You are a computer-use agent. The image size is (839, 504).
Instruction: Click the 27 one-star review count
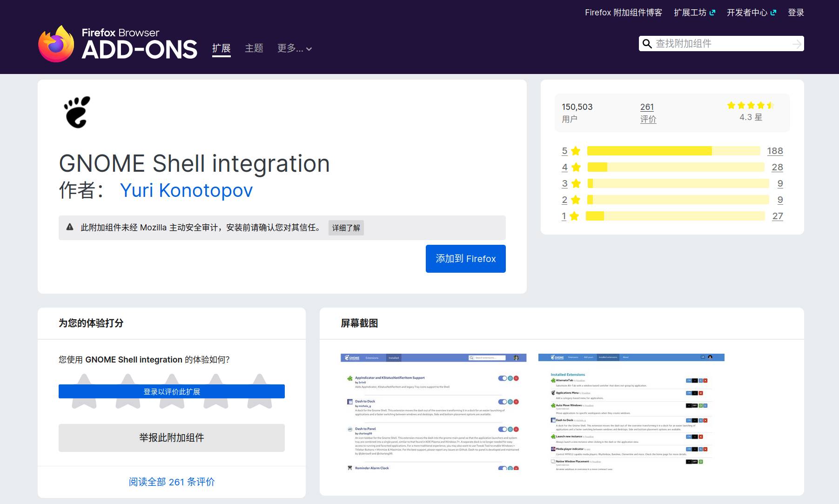coord(778,216)
